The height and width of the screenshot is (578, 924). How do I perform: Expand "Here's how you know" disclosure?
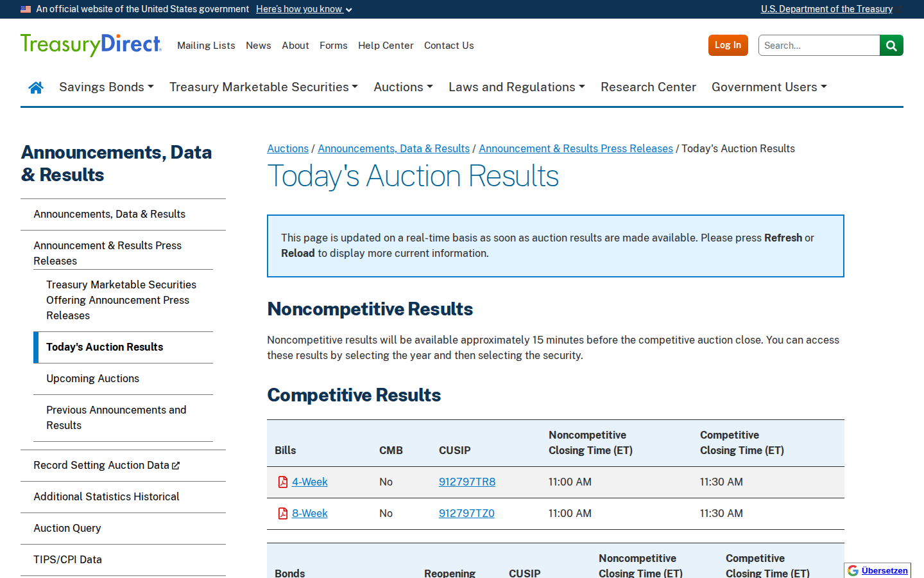click(x=304, y=9)
